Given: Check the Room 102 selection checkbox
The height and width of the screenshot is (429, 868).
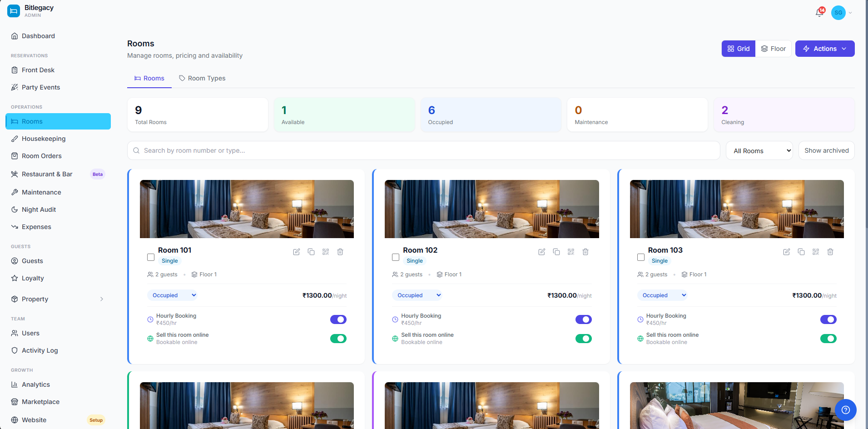Looking at the screenshot, I should coord(396,257).
